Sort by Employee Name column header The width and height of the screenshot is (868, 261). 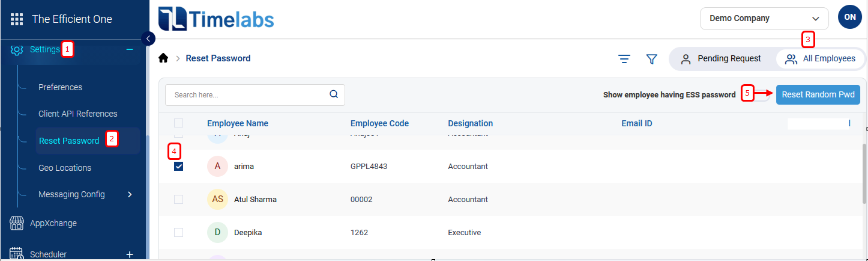click(238, 123)
